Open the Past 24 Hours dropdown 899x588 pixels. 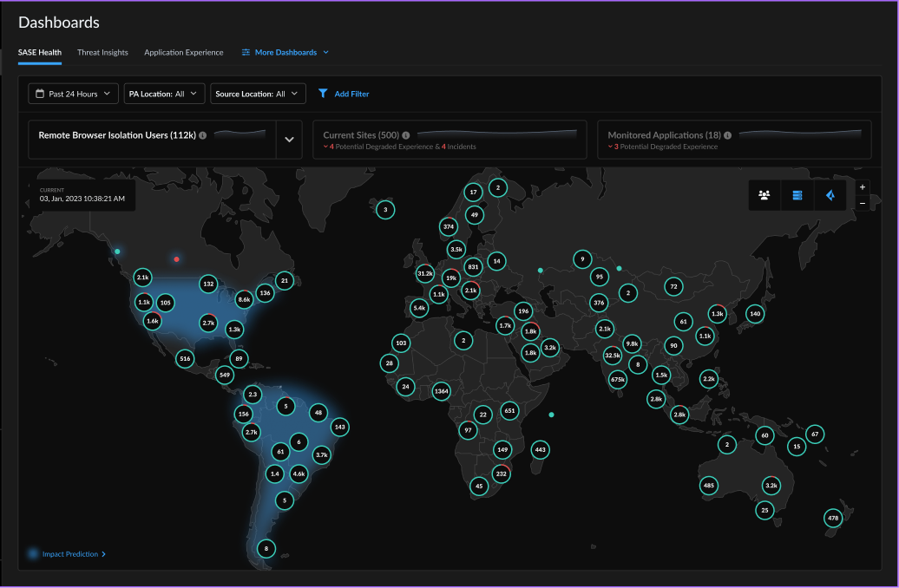pos(74,94)
